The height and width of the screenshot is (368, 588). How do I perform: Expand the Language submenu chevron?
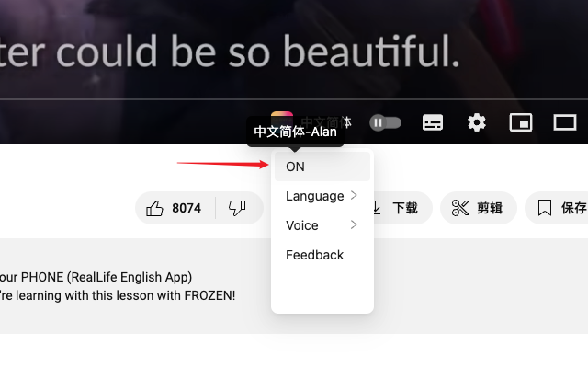click(354, 195)
